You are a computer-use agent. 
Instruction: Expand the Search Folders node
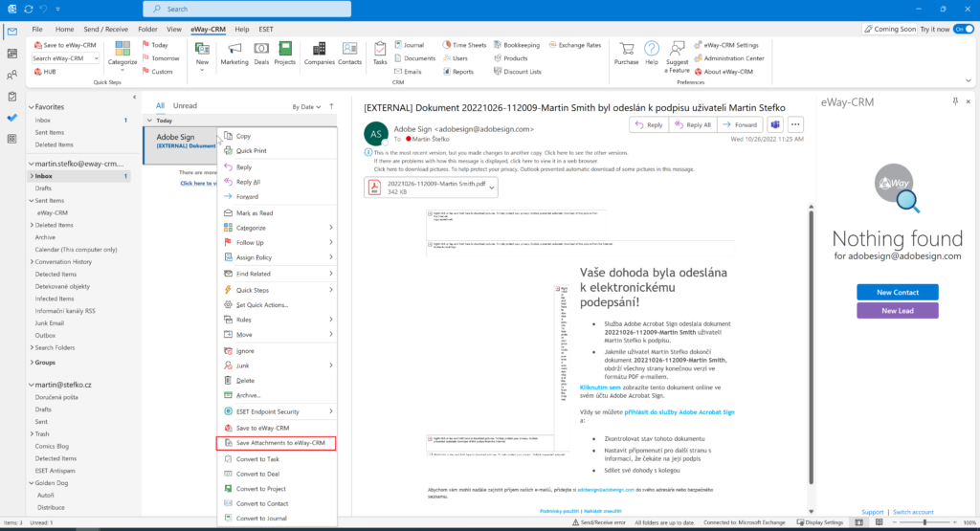[x=32, y=347]
